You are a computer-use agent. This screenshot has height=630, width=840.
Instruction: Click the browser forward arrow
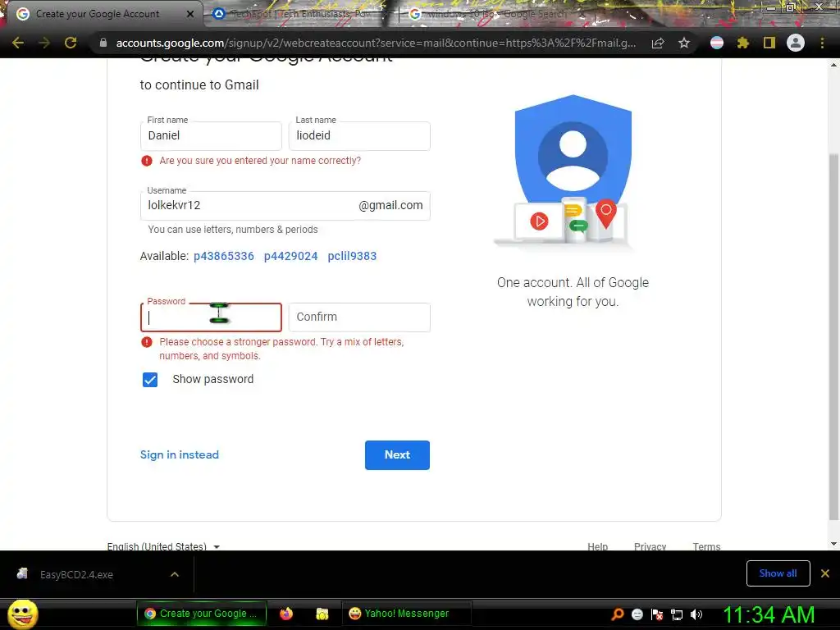click(44, 43)
